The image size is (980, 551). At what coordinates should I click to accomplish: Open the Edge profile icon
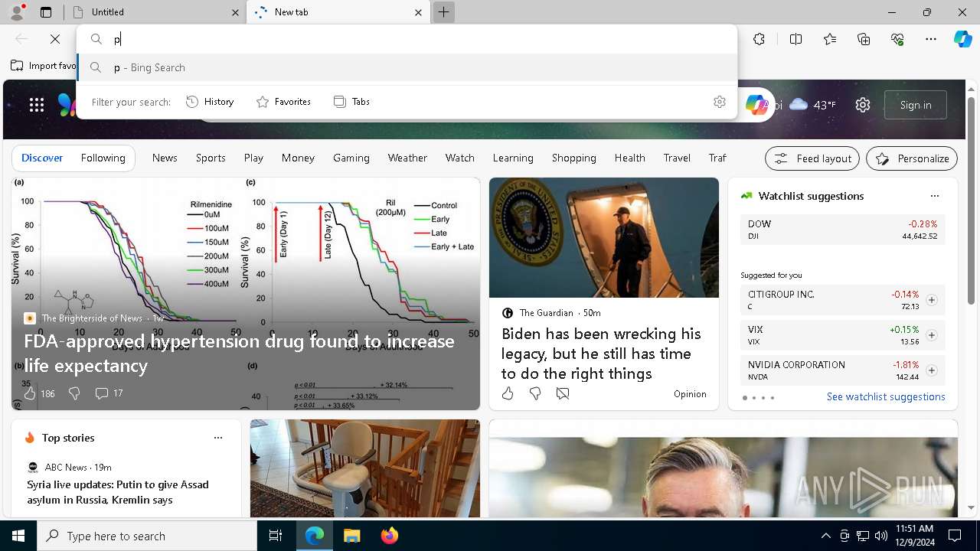[17, 12]
